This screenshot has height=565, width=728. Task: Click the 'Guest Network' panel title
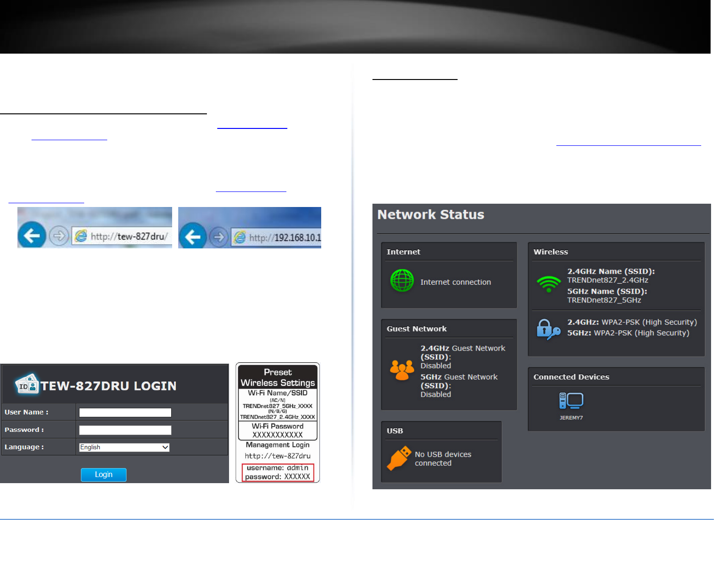pyautogui.click(x=417, y=329)
